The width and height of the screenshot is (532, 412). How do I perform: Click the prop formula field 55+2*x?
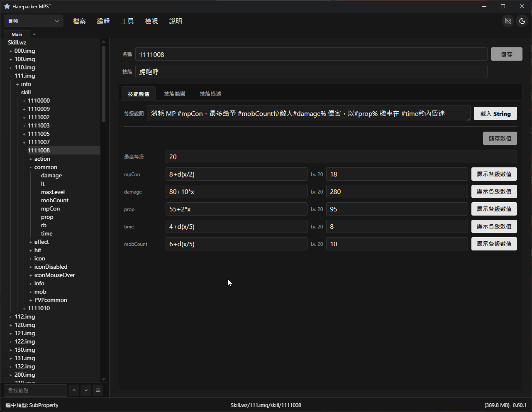click(237, 209)
